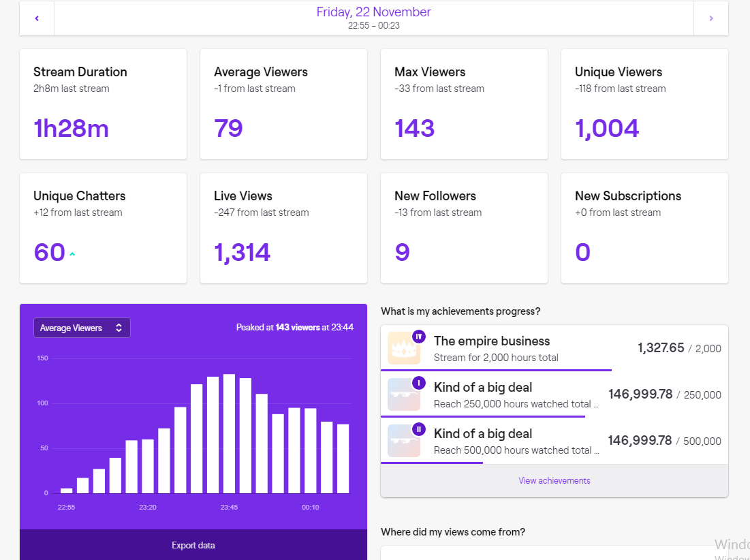Go to previous stream with left arrow

tap(37, 18)
